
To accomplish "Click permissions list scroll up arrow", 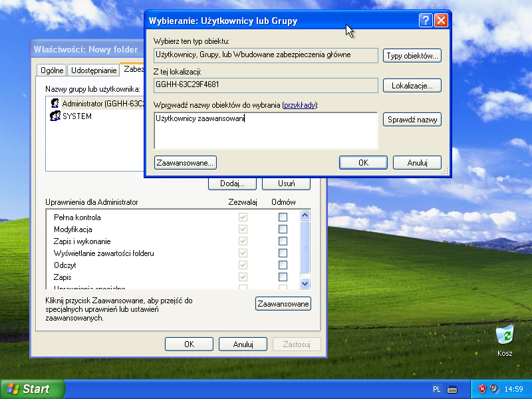I will point(305,215).
